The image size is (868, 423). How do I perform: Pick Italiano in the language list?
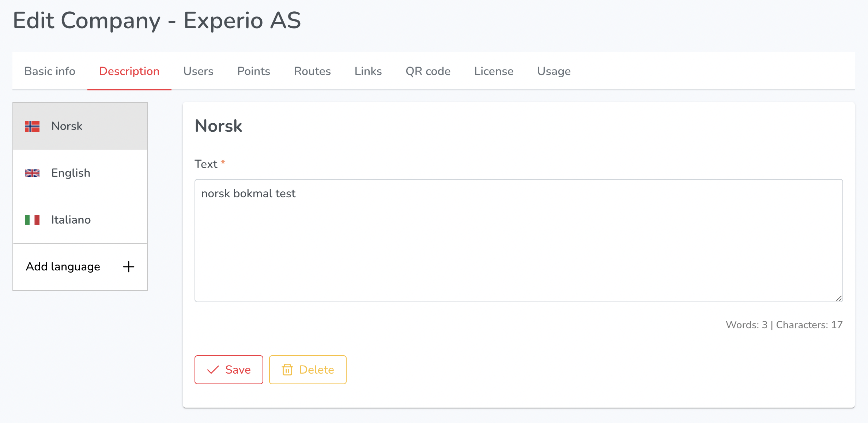coord(80,220)
